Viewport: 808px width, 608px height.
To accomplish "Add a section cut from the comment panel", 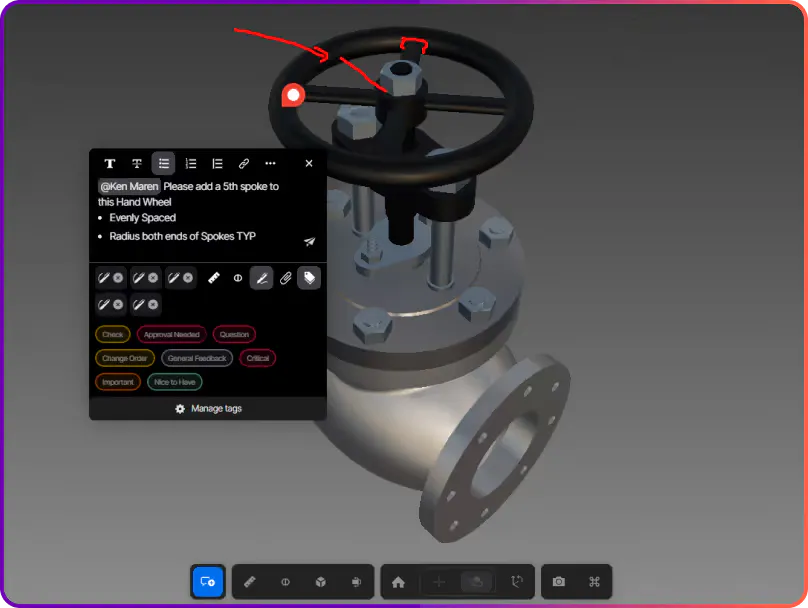I will (x=238, y=278).
